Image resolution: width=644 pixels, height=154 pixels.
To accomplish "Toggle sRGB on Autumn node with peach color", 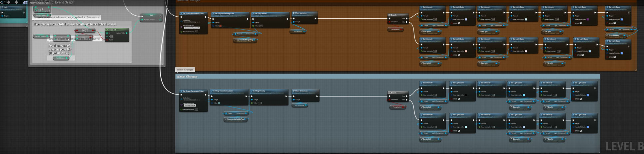I will (459, 55).
